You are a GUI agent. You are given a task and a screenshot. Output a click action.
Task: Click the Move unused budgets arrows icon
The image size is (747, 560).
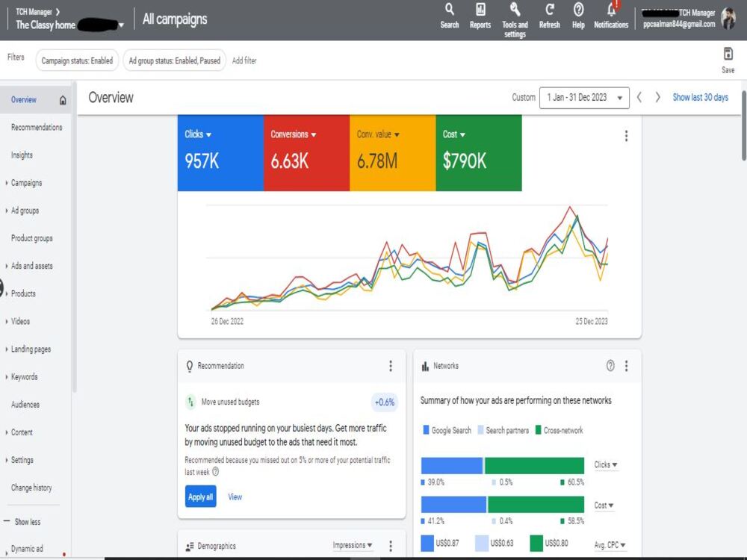(x=190, y=402)
